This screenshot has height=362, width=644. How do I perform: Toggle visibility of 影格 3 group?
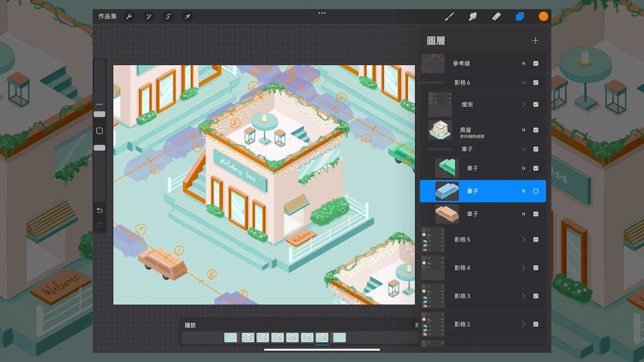(536, 296)
